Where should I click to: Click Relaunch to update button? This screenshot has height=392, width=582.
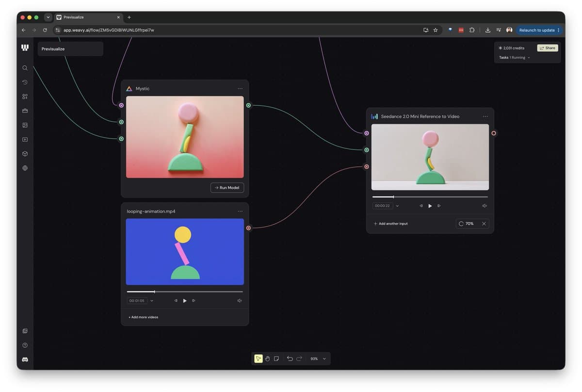[x=536, y=30]
